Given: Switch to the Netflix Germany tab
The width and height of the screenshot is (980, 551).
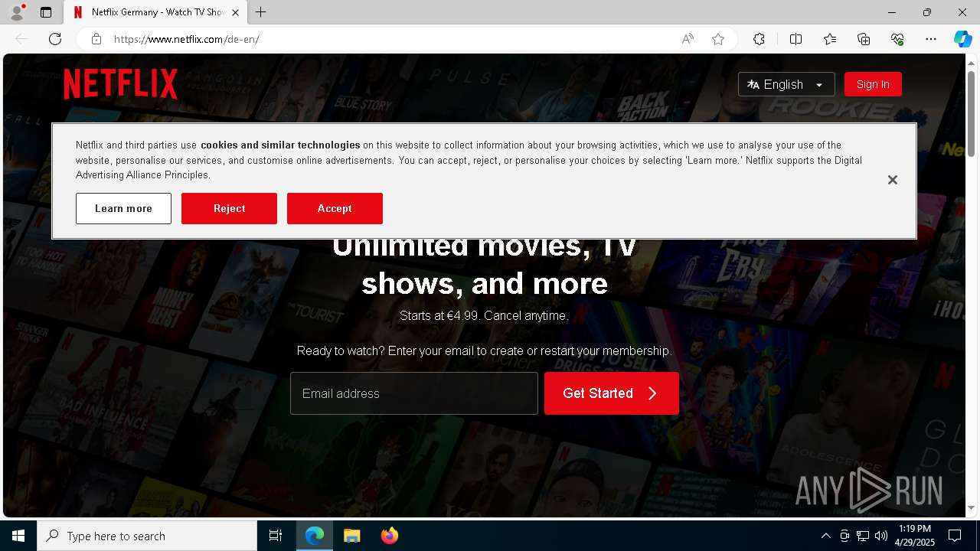Looking at the screenshot, I should 157,12.
